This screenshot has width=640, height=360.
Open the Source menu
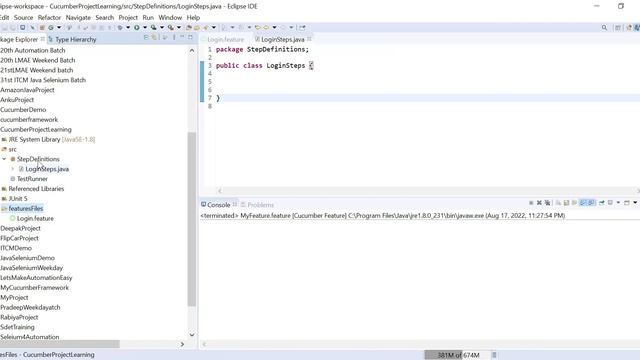coord(23,18)
